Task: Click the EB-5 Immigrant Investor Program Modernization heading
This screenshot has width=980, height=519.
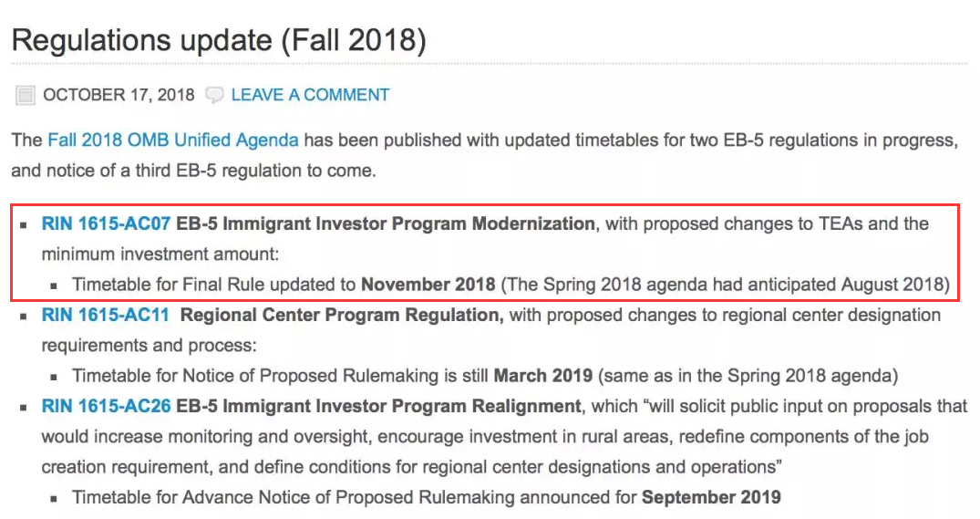Action: pyautogui.click(x=386, y=223)
